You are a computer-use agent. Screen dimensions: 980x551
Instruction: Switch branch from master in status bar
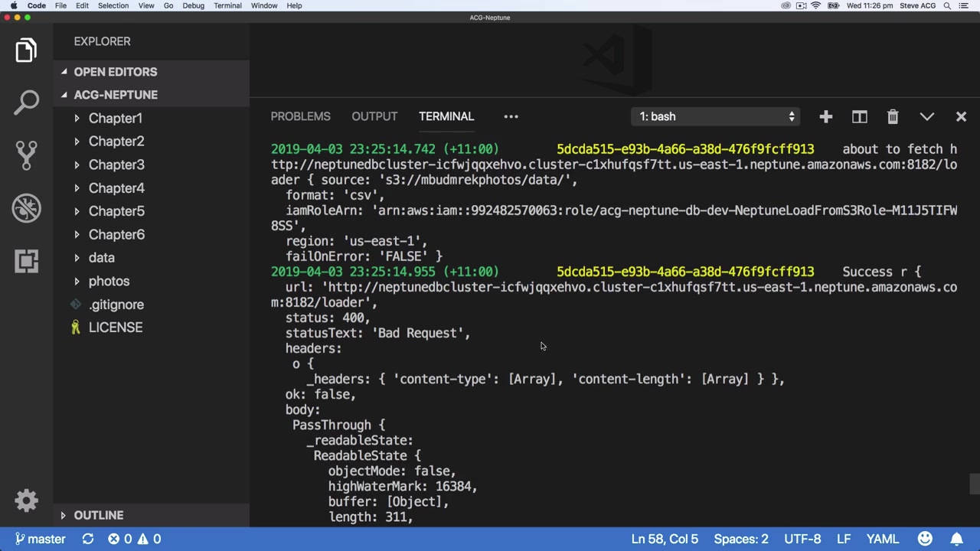40,539
